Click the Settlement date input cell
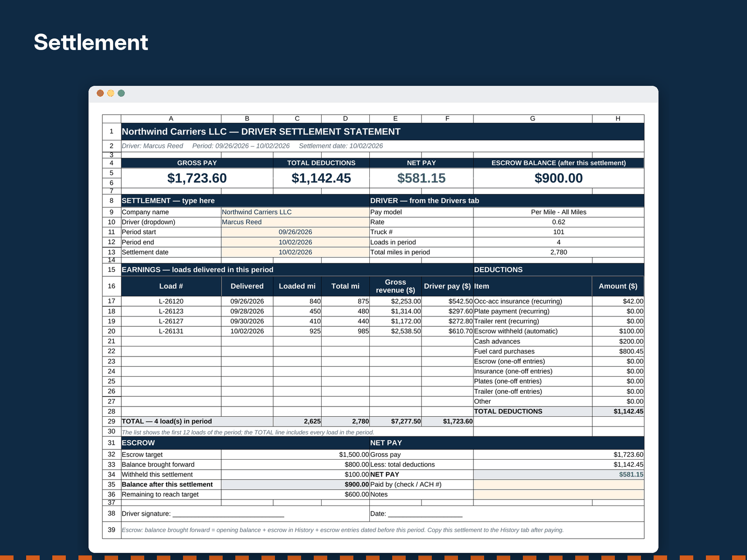The width and height of the screenshot is (747, 560). click(295, 252)
